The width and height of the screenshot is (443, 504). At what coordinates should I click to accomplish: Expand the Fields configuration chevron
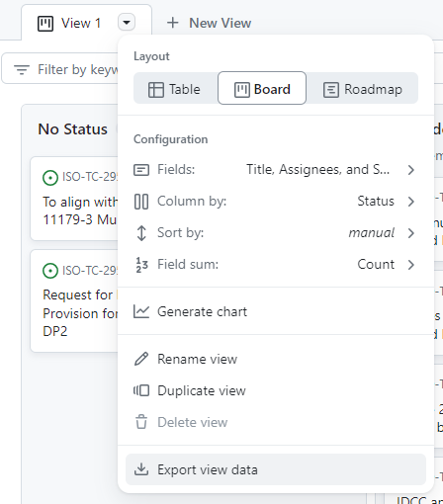point(410,170)
